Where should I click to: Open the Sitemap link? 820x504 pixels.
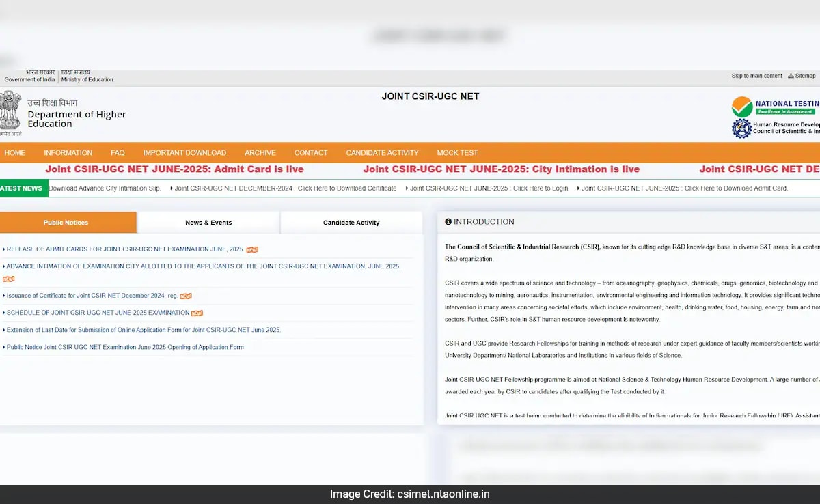coord(805,76)
